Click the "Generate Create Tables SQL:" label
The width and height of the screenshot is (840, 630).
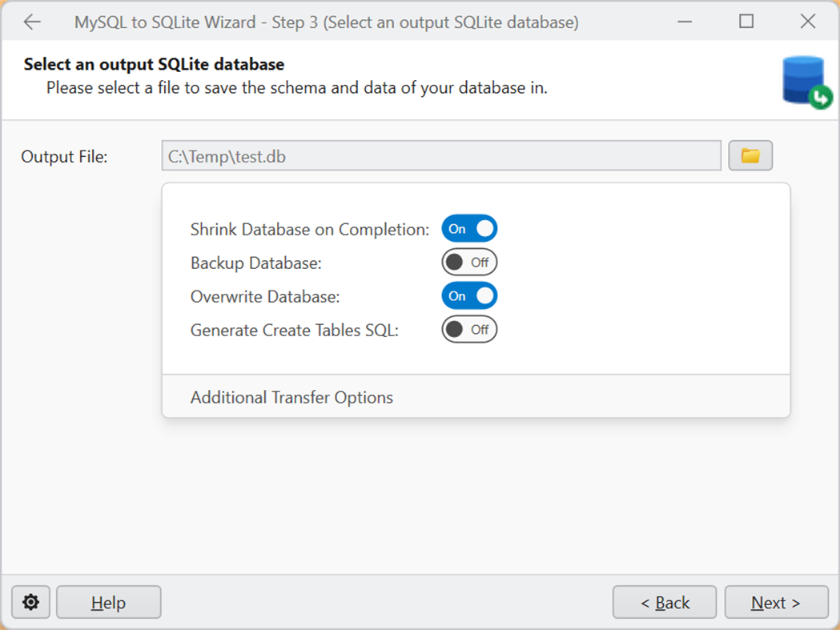pyautogui.click(x=294, y=331)
